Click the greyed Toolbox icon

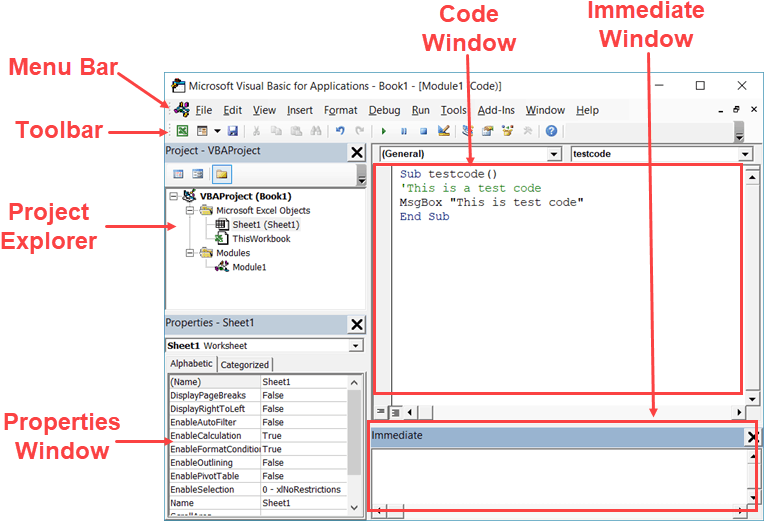click(527, 131)
